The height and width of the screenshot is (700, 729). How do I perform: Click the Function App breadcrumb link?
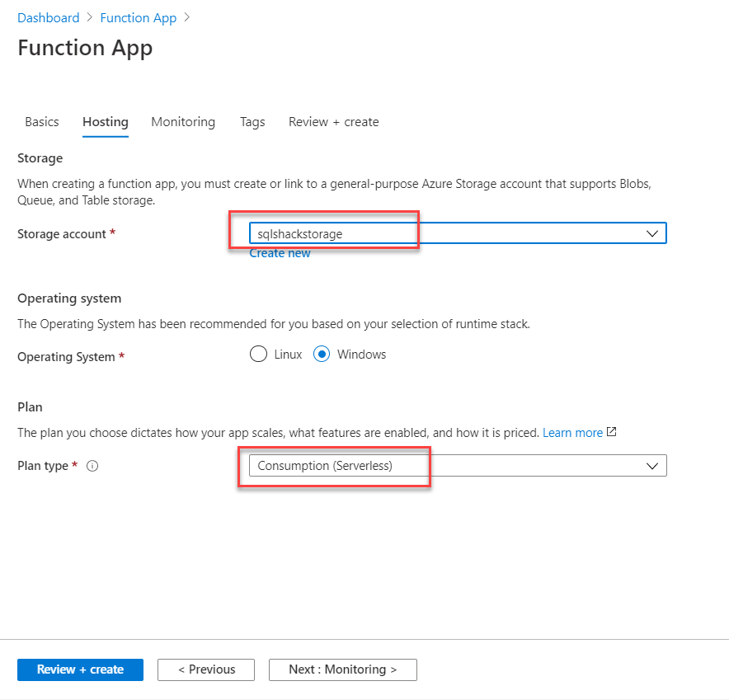tap(139, 17)
